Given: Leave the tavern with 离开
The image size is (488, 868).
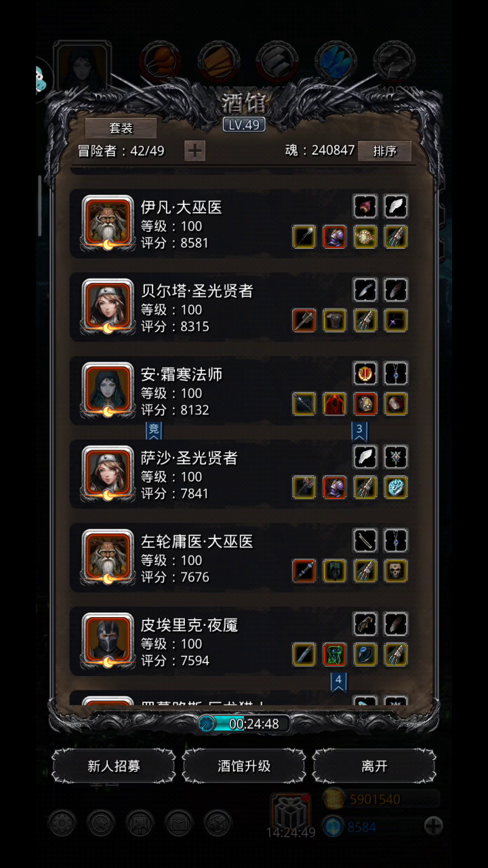Looking at the screenshot, I should pos(374,766).
